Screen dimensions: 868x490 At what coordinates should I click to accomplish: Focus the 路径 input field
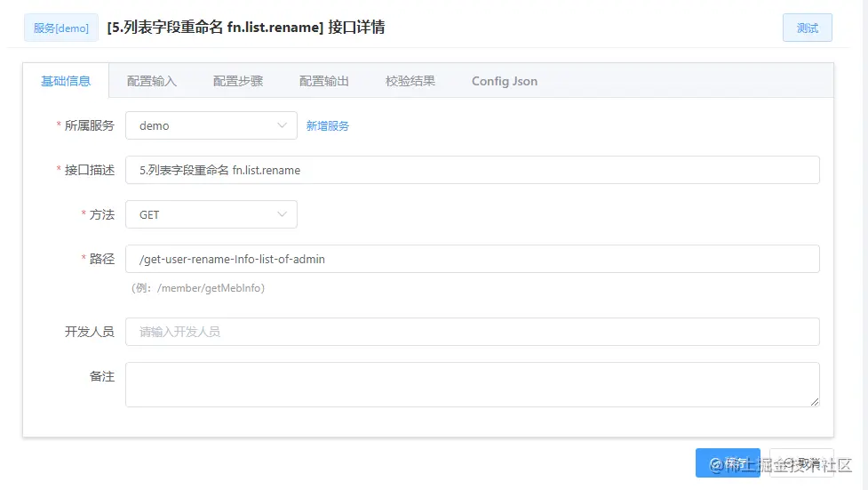472,258
